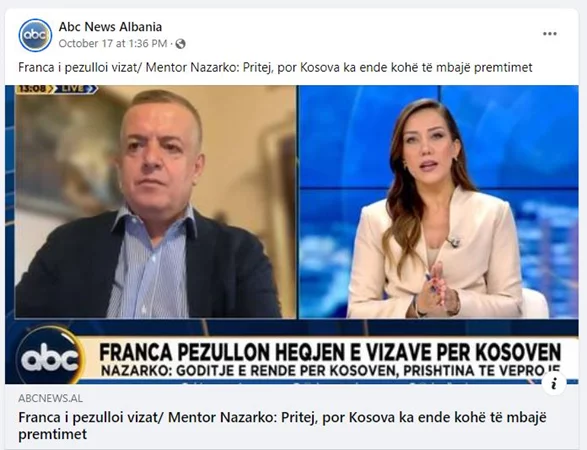This screenshot has height=450, width=587.
Task: Click the public globe privacy icon
Action: (x=180, y=44)
